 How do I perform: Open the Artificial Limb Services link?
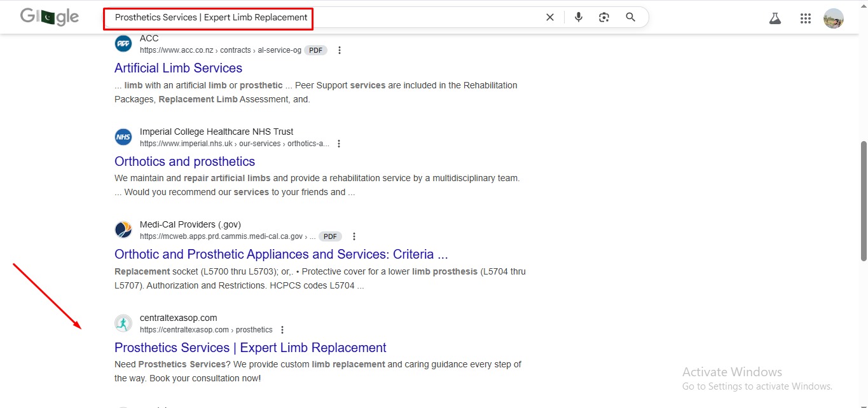[178, 68]
